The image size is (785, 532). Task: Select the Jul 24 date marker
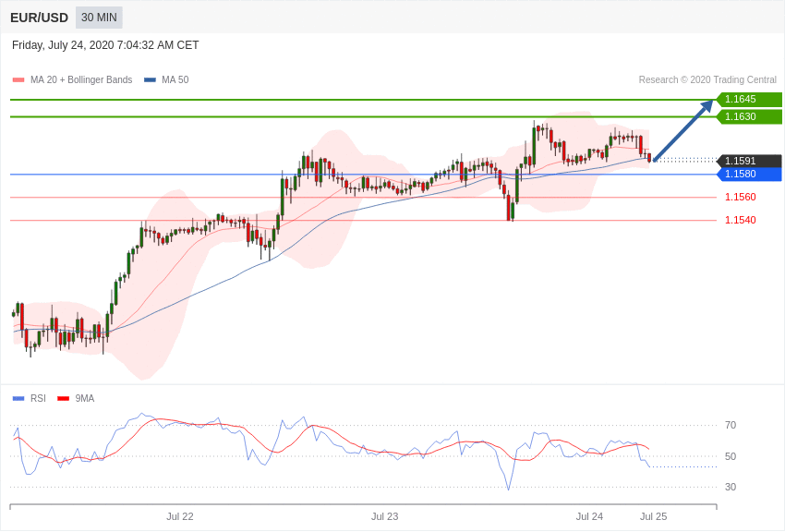point(589,516)
